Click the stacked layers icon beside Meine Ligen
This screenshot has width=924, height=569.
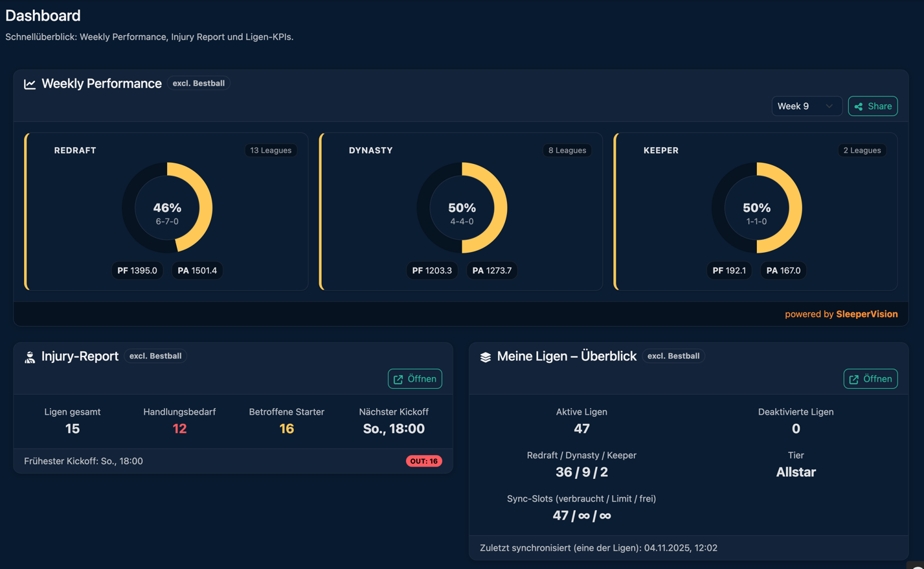coord(484,356)
